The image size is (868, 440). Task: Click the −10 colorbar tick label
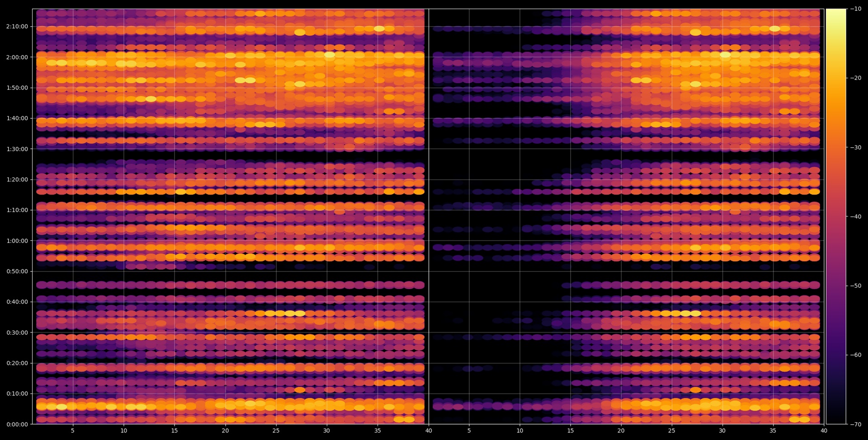pyautogui.click(x=855, y=9)
